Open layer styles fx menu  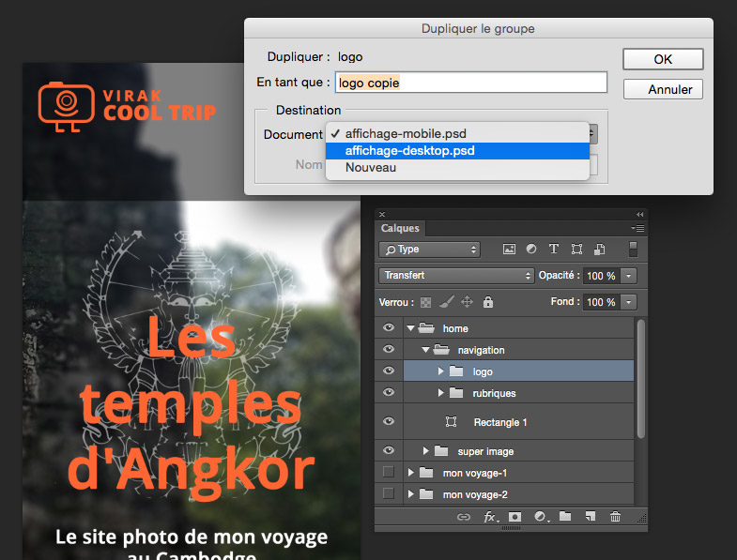491,517
